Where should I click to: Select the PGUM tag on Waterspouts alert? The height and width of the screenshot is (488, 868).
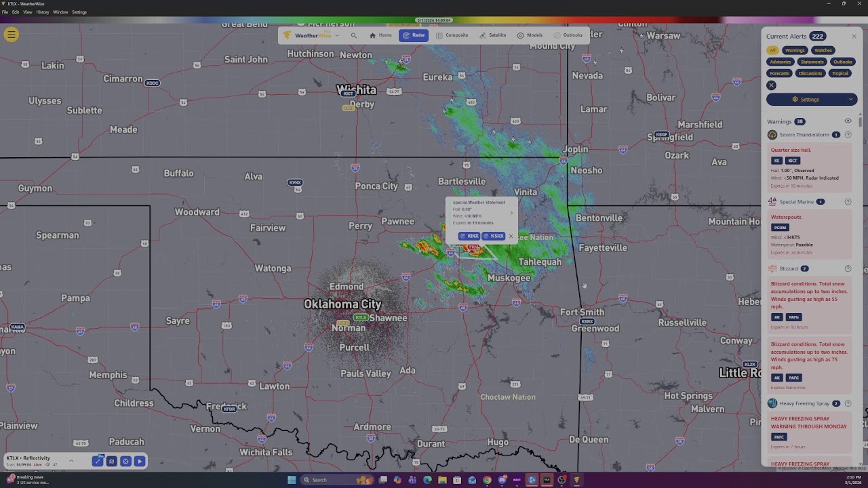point(780,228)
